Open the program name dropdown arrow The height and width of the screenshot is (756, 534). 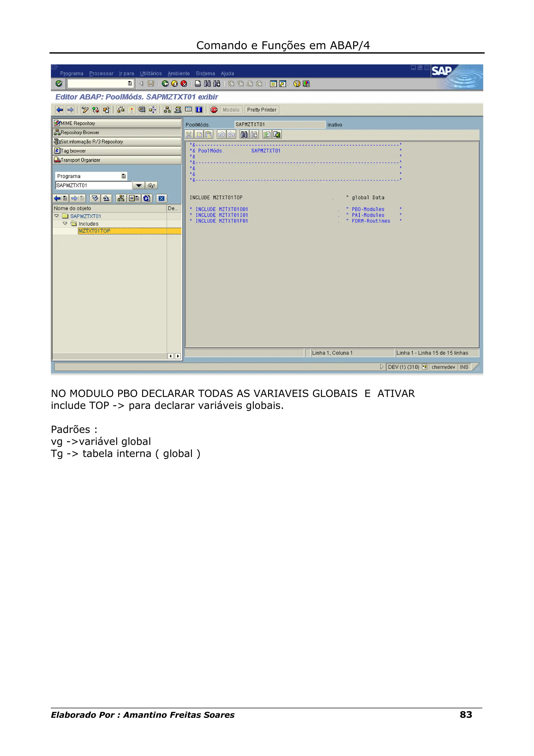(x=139, y=185)
